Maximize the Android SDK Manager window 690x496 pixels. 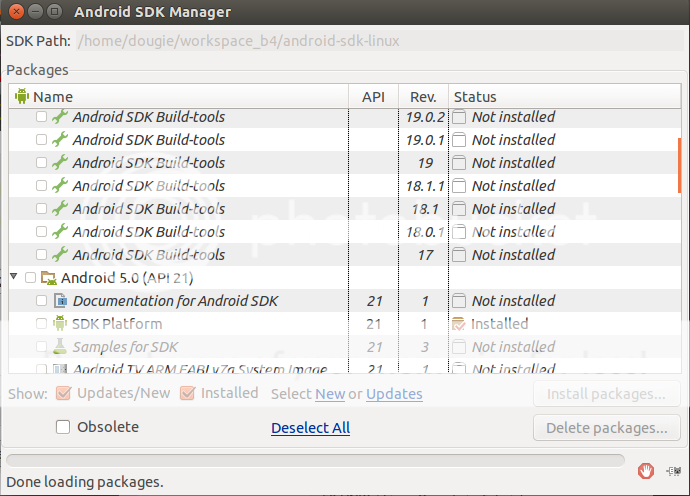click(x=54, y=11)
